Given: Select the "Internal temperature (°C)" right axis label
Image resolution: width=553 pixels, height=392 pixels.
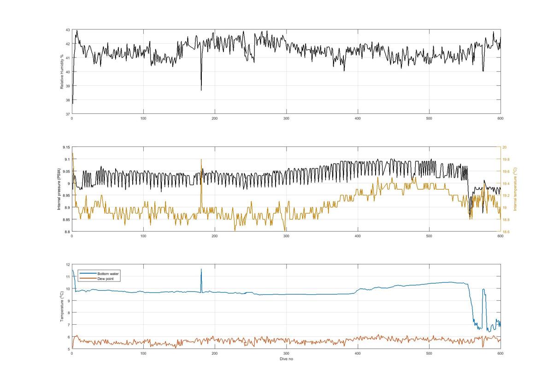Looking at the screenshot, I should coord(516,189).
